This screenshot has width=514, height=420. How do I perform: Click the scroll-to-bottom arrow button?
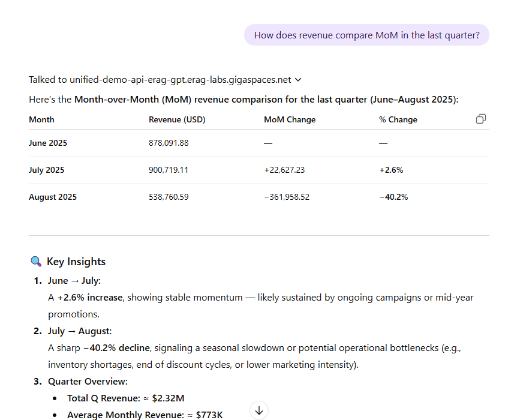258,410
